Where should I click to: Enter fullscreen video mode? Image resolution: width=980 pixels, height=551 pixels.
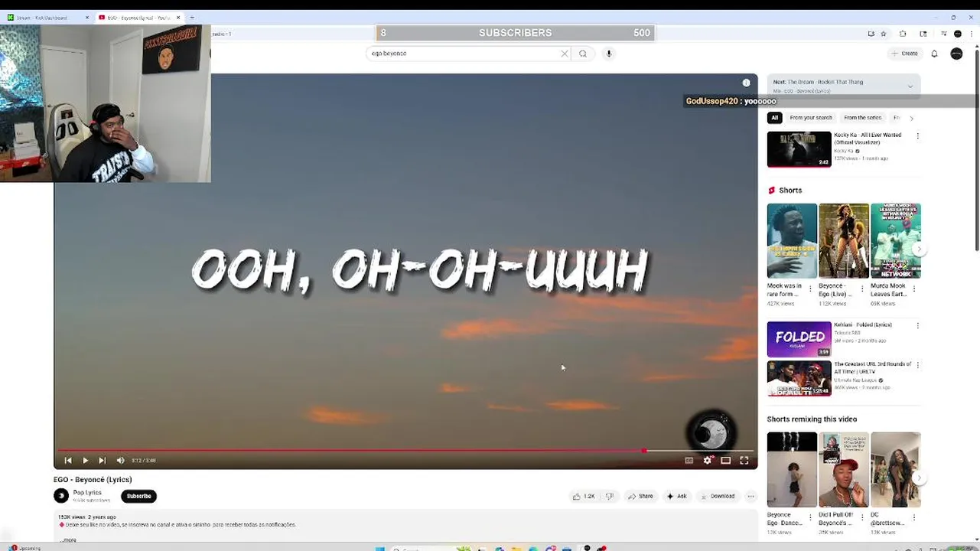744,461
